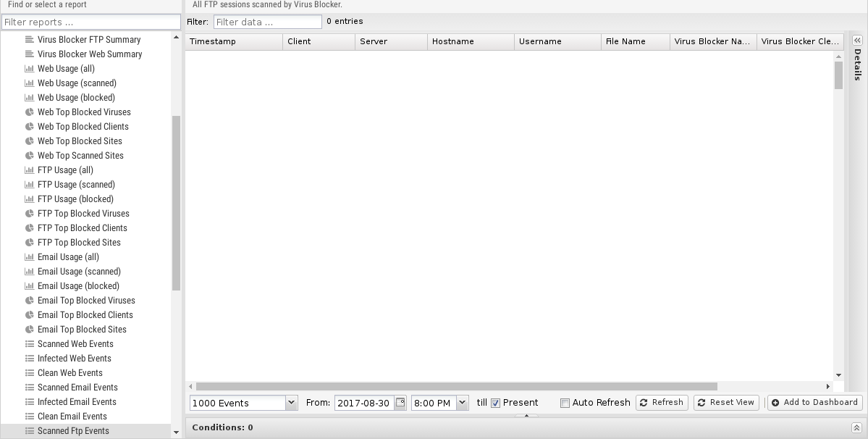Click the Email Top Blocked Viruses pie icon
Viewport: 868px width, 439px height.
tap(30, 301)
